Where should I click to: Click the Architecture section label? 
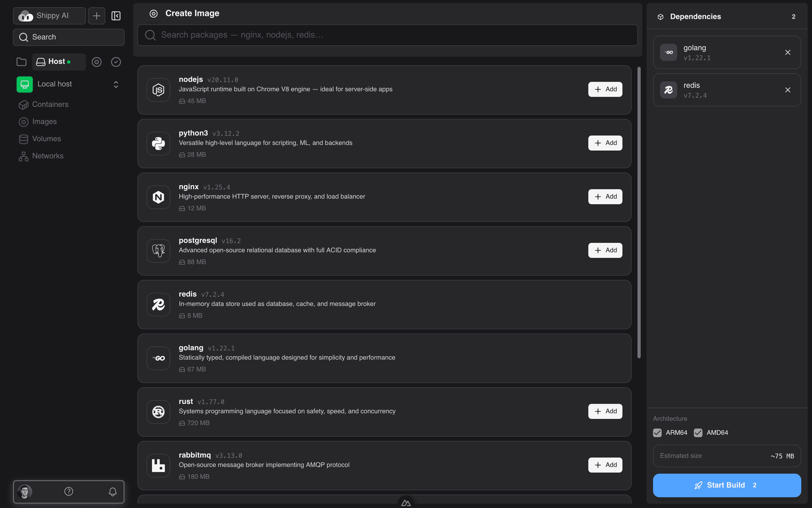pyautogui.click(x=670, y=419)
